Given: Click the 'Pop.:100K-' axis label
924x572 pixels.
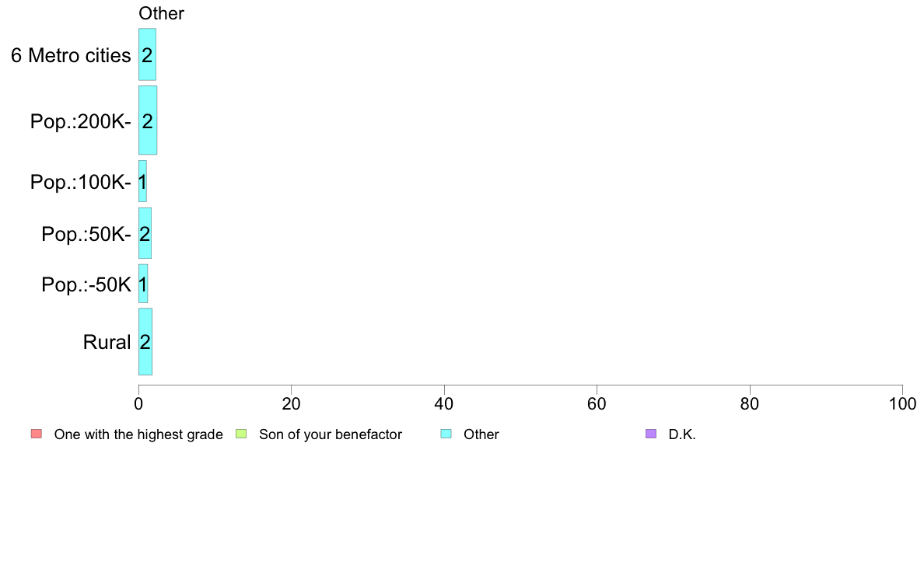Looking at the screenshot, I should click(81, 182).
